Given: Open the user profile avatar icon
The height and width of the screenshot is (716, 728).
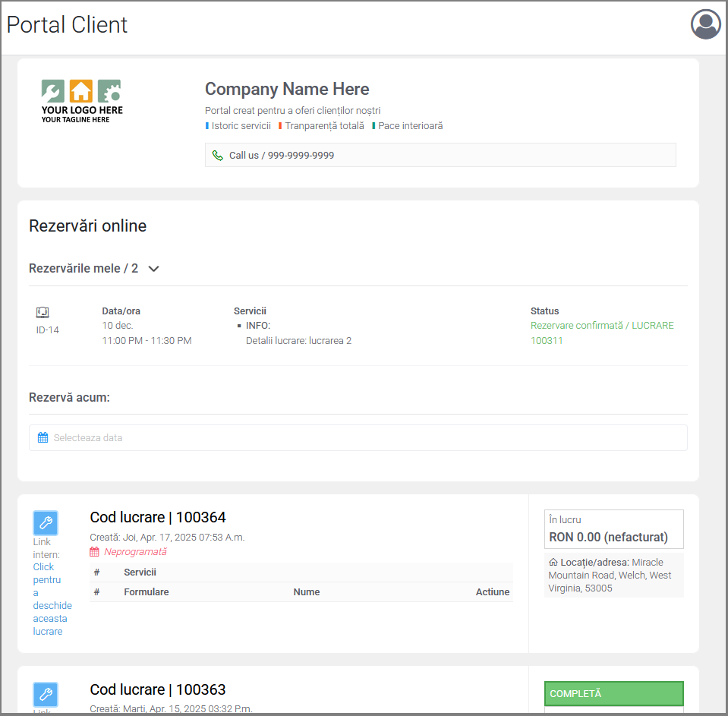Looking at the screenshot, I should (705, 24).
